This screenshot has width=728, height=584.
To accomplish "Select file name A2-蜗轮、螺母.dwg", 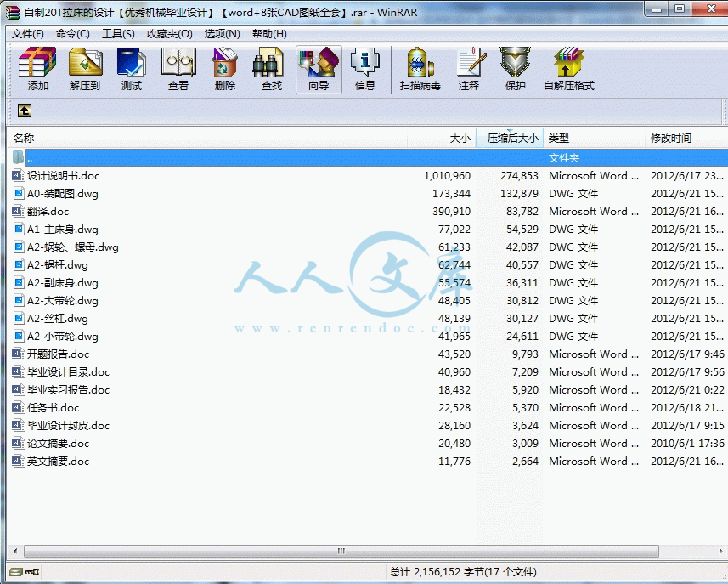I will (73, 247).
